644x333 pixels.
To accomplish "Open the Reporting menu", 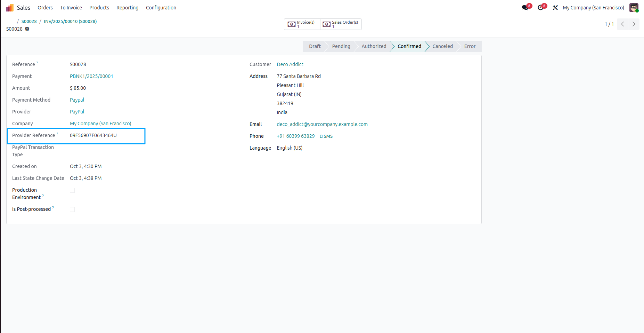I will [127, 8].
